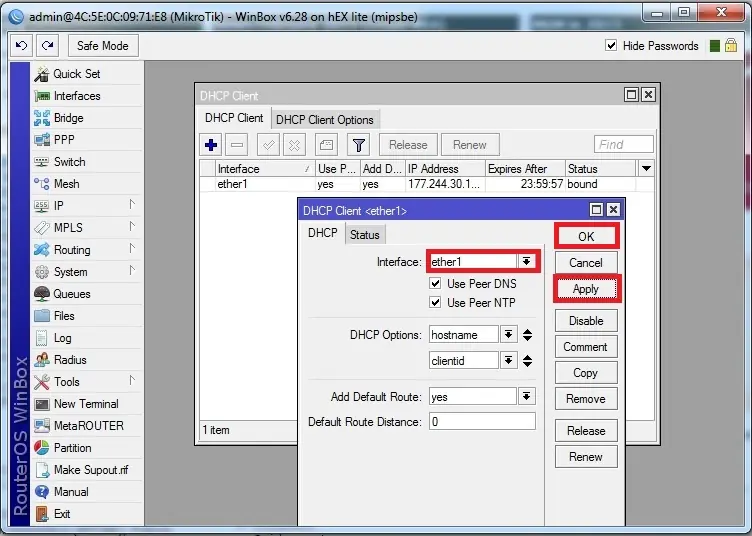Click the disable X icon in DHCP Client toolbar
The image size is (752, 536).
pos(294,145)
